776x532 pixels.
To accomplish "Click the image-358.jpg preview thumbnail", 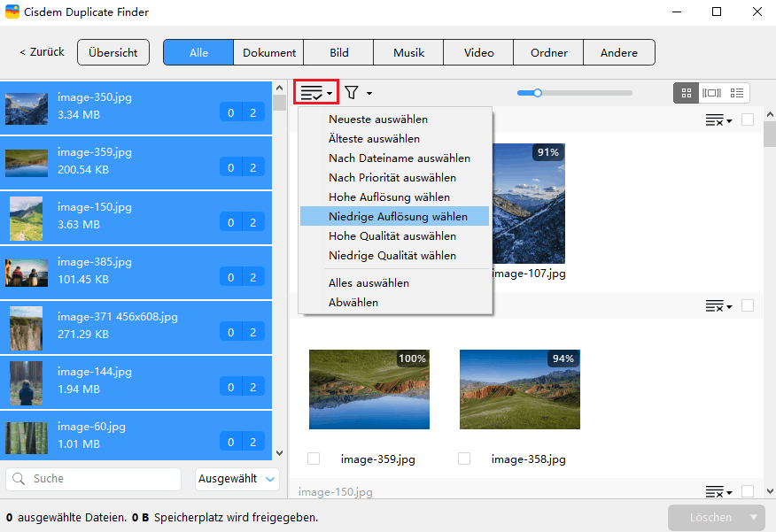I will coord(520,389).
